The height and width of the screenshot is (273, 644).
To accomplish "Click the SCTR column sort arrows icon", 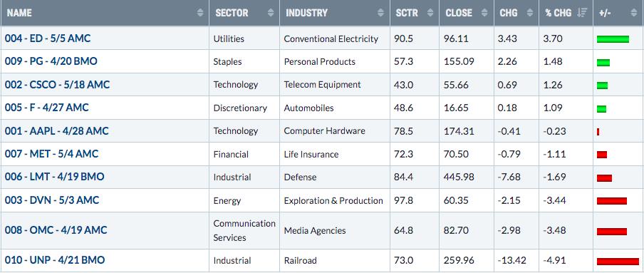I will click(x=430, y=13).
